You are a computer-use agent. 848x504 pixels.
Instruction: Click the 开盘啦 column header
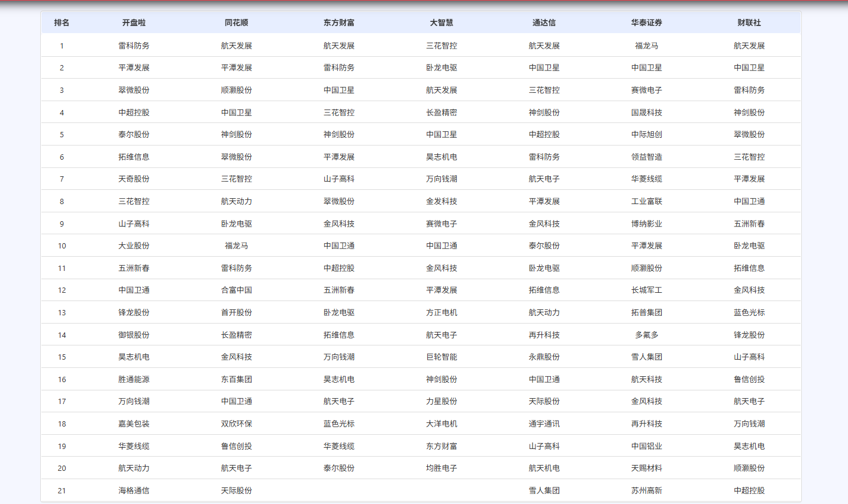tap(134, 22)
